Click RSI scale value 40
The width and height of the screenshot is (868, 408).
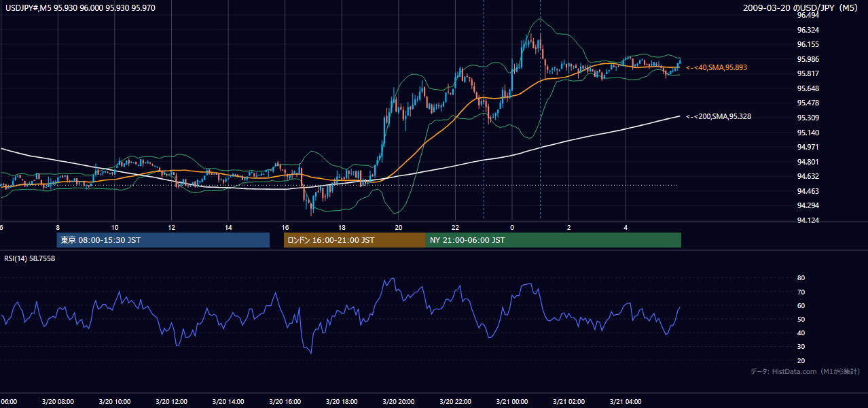(801, 333)
